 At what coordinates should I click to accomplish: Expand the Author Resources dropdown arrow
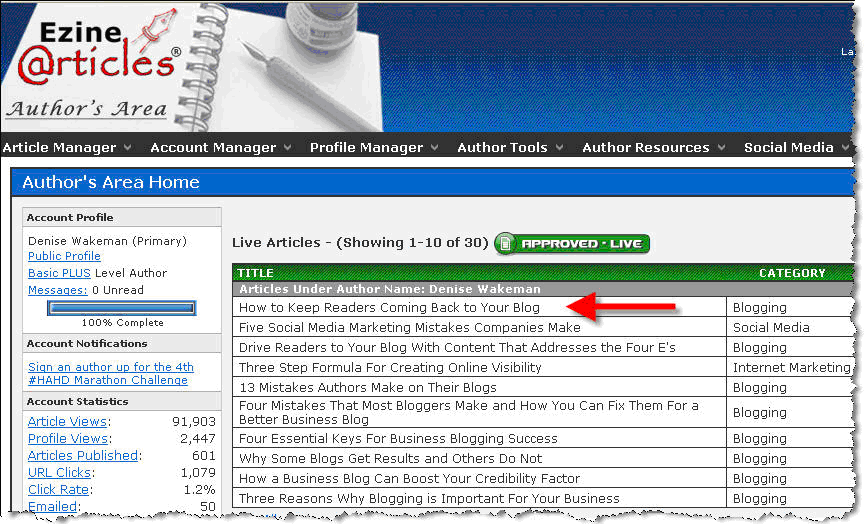(x=721, y=147)
